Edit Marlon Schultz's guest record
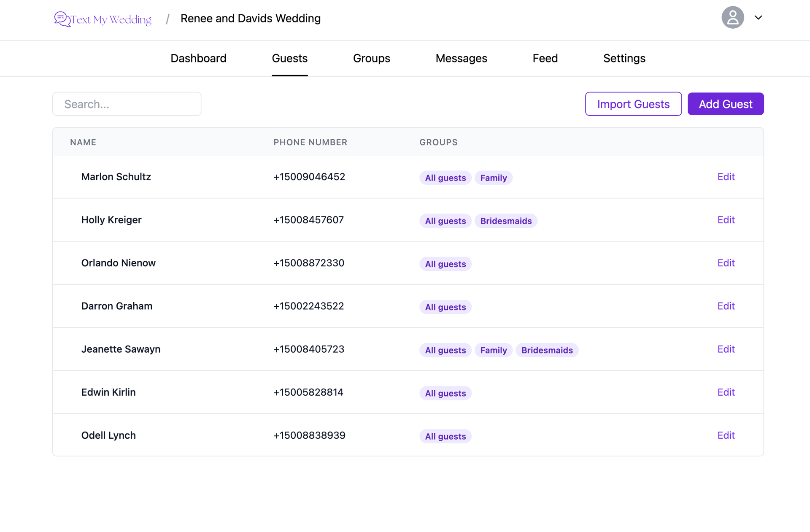810x532 pixels. pyautogui.click(x=726, y=177)
